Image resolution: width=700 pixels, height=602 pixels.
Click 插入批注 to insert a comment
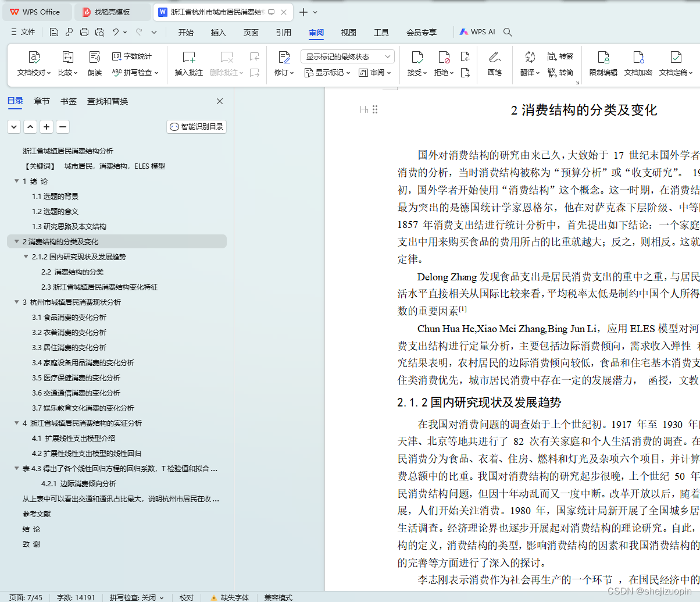pos(189,64)
